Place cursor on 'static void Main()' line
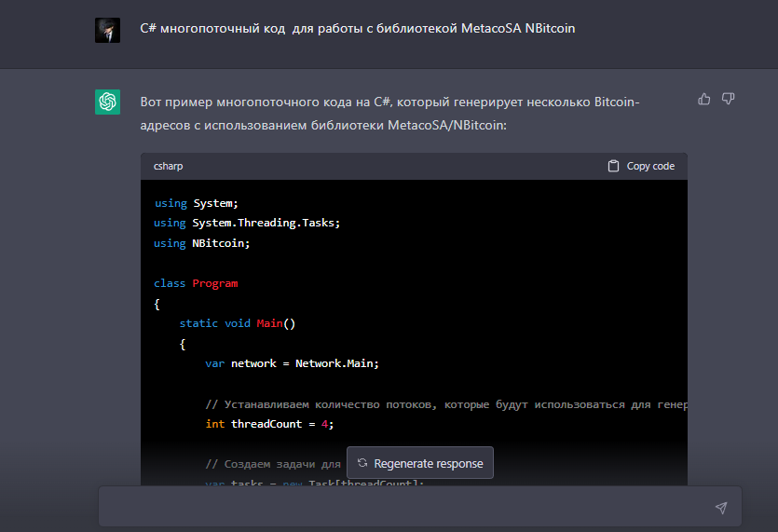This screenshot has width=778, height=532. (237, 323)
